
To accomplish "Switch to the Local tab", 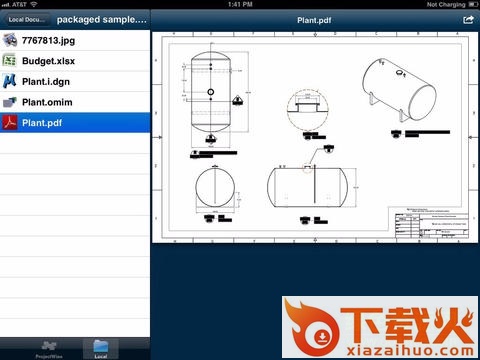I will tap(101, 349).
